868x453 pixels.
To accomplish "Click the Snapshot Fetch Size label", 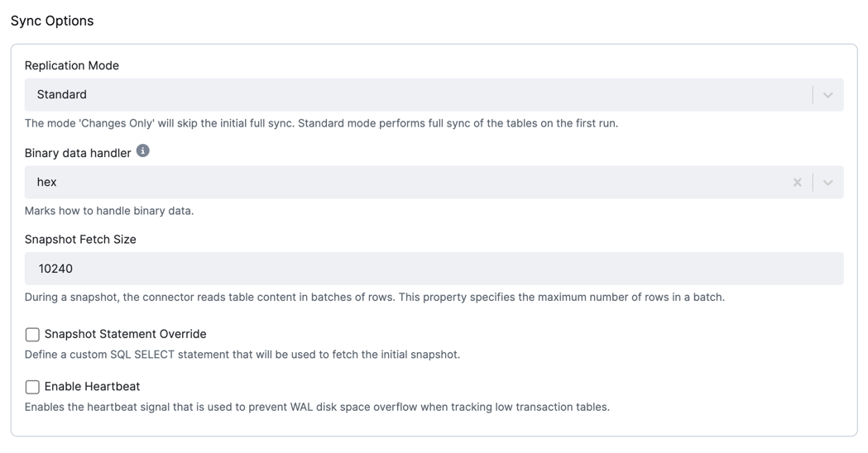I will 80,240.
